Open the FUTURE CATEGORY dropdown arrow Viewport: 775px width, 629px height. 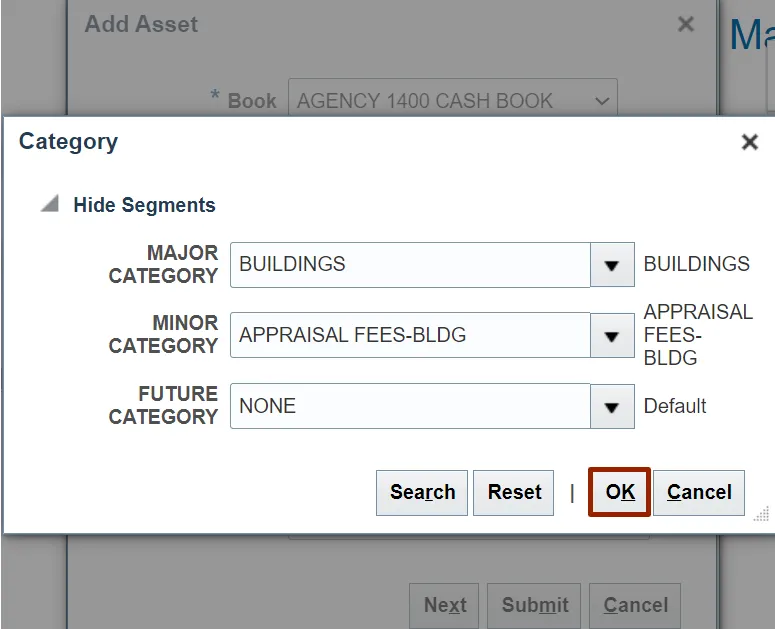pos(612,407)
